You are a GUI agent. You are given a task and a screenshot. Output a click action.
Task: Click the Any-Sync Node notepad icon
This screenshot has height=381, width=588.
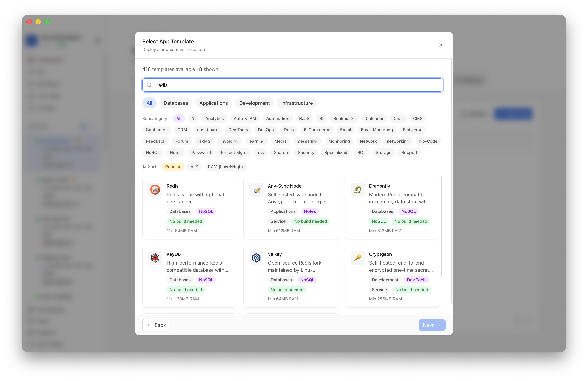[256, 190]
